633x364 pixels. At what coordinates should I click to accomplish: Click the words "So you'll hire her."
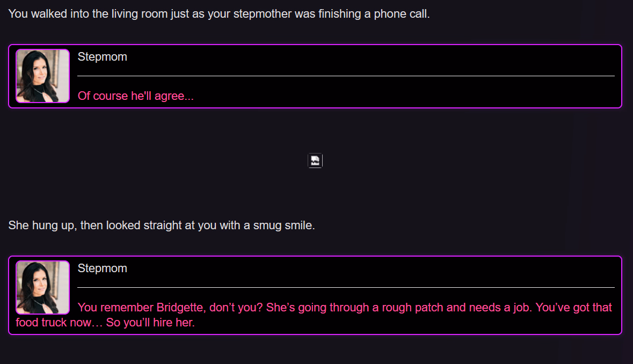[150, 323]
